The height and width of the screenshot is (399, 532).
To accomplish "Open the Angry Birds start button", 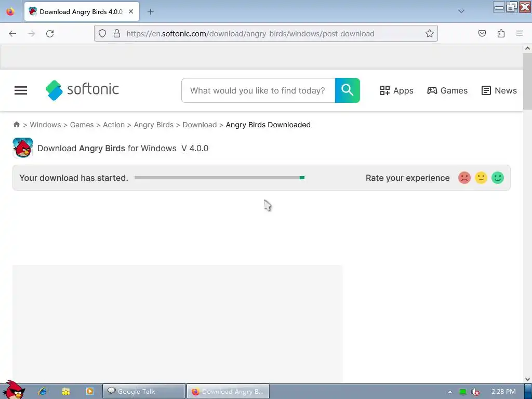I will pos(14,390).
